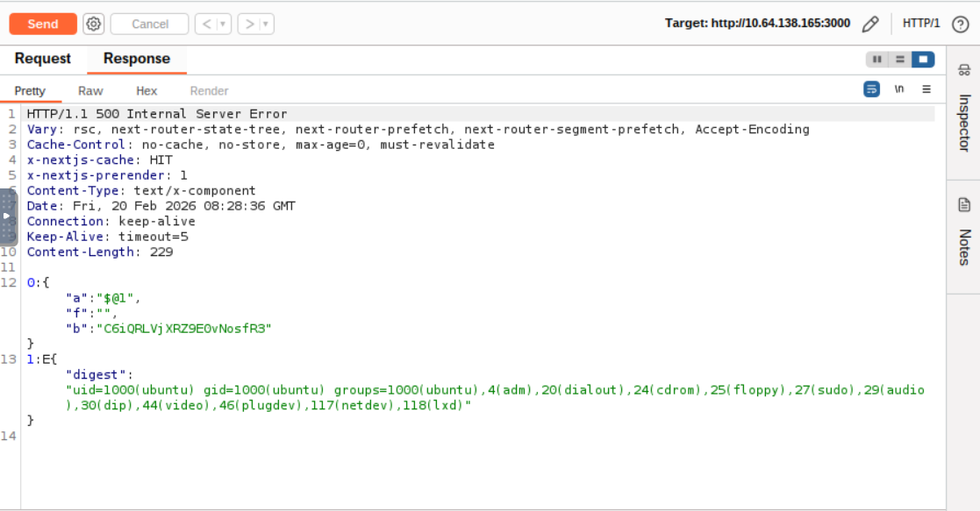Expand the back history dropdown arrow
Screen dimensions: 980x511
[224, 24]
